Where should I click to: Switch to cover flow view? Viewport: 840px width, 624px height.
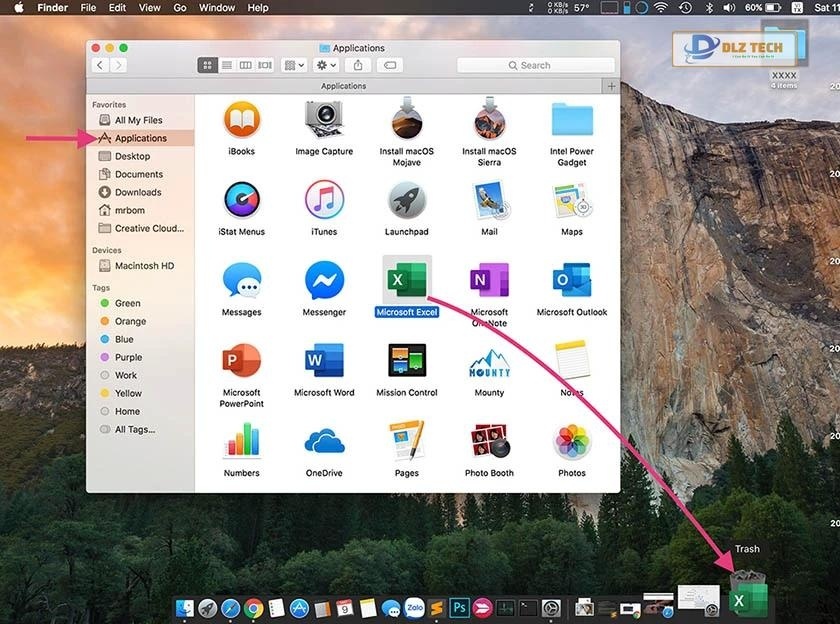point(264,64)
